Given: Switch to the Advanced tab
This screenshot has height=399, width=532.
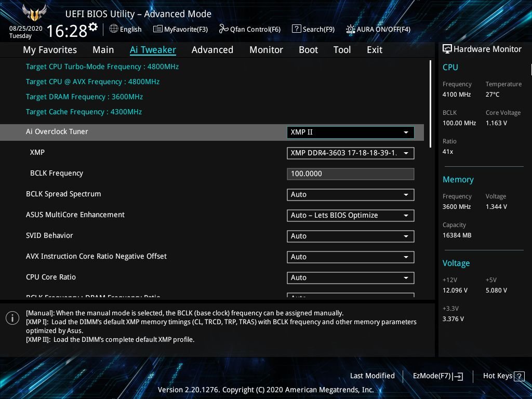Looking at the screenshot, I should (212, 50).
